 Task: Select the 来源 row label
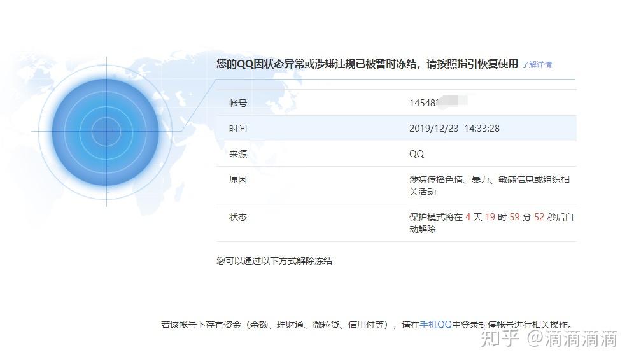238,154
